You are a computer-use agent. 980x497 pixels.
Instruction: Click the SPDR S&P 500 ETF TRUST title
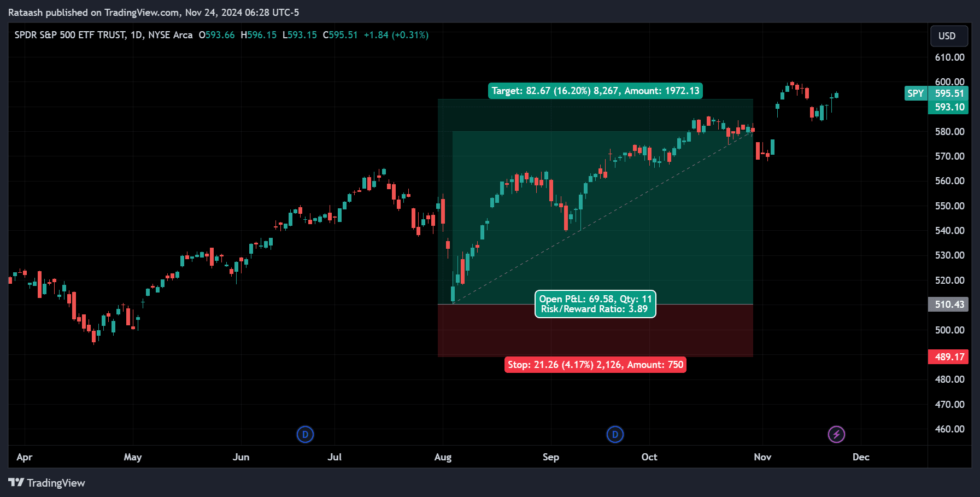coord(71,35)
